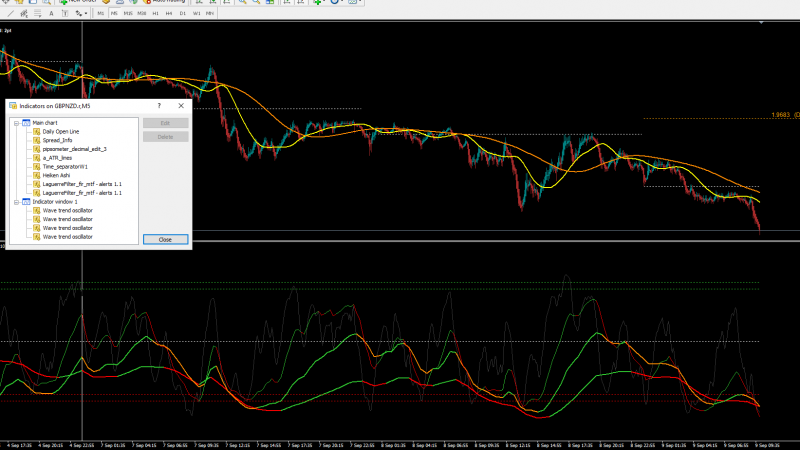Click the Edit button in Indicators dialog
Screen dimensions: 800x450
click(165, 123)
